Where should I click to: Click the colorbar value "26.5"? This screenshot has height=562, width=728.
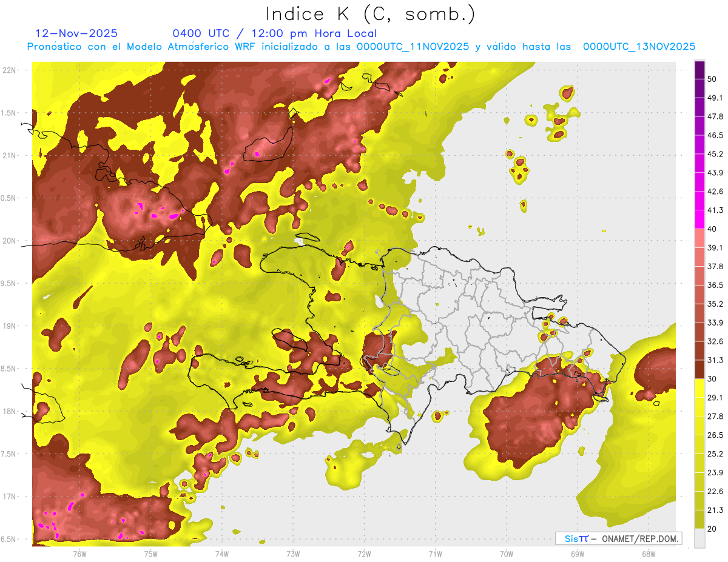pyautogui.click(x=716, y=435)
